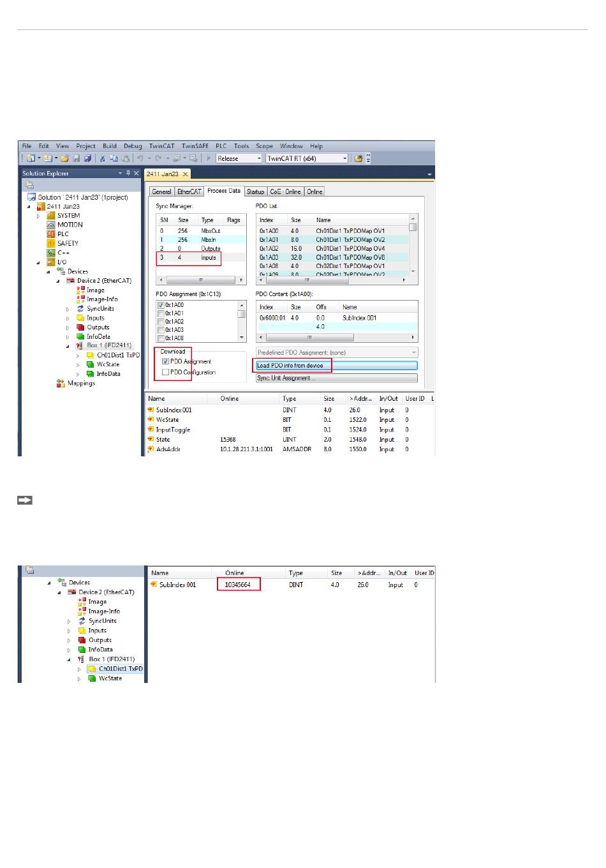Collapse the 2411 Jan23 project node
This screenshot has height=868, width=606.
tap(29, 207)
